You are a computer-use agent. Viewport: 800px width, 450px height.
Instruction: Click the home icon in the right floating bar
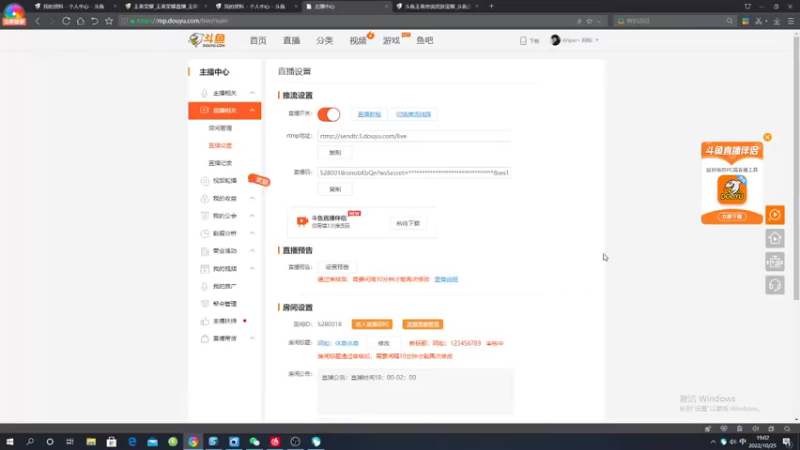(775, 238)
